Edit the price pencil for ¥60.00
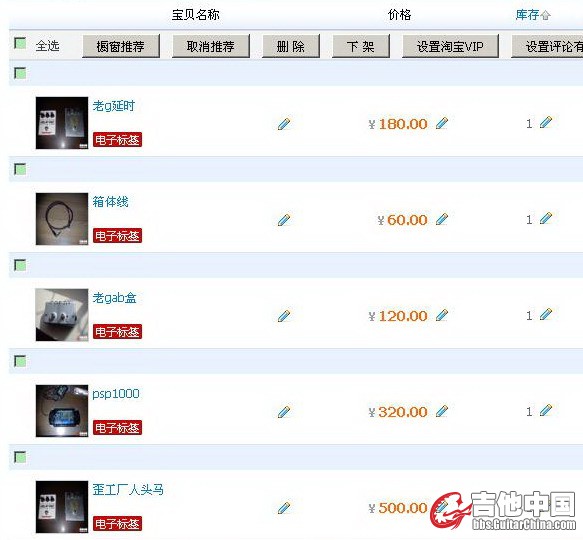This screenshot has height=540, width=583. pyautogui.click(x=442, y=219)
